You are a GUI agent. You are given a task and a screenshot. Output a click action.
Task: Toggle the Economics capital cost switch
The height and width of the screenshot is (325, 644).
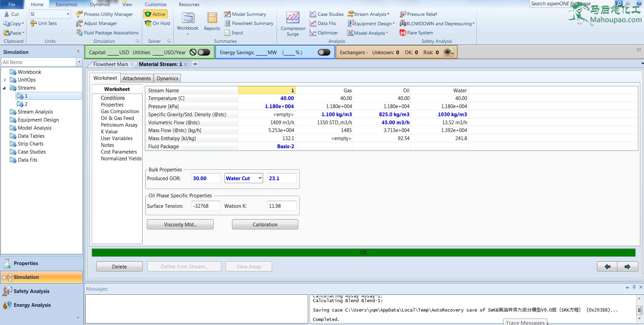204,52
